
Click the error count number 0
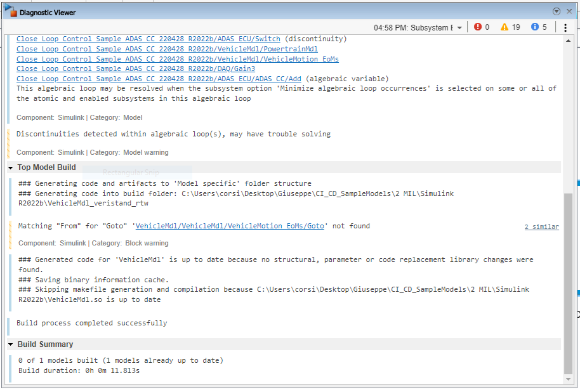click(487, 27)
